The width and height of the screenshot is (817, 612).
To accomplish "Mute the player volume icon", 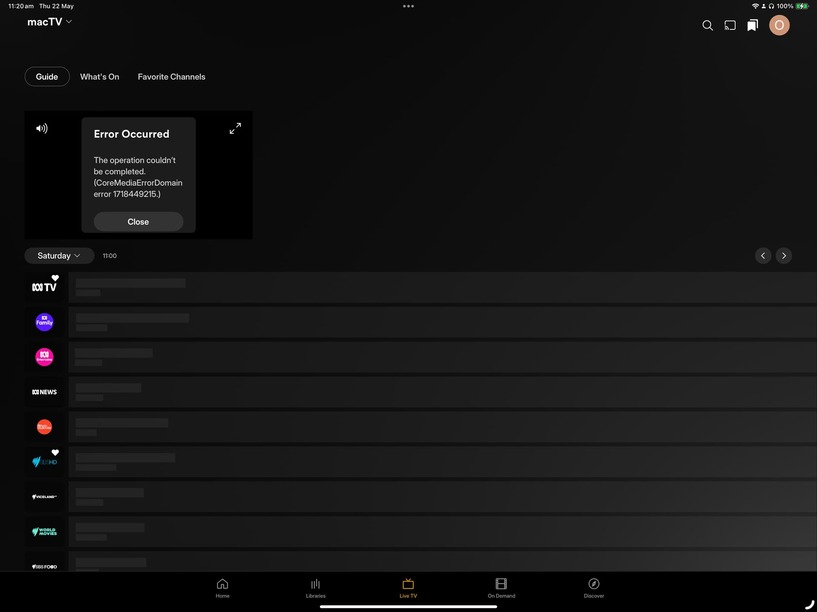I will pos(42,128).
